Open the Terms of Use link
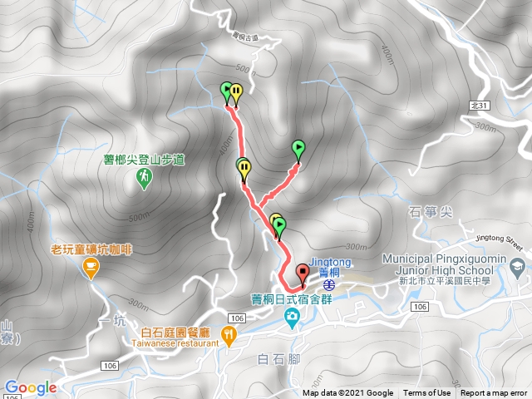The height and width of the screenshot is (399, 532). [426, 393]
